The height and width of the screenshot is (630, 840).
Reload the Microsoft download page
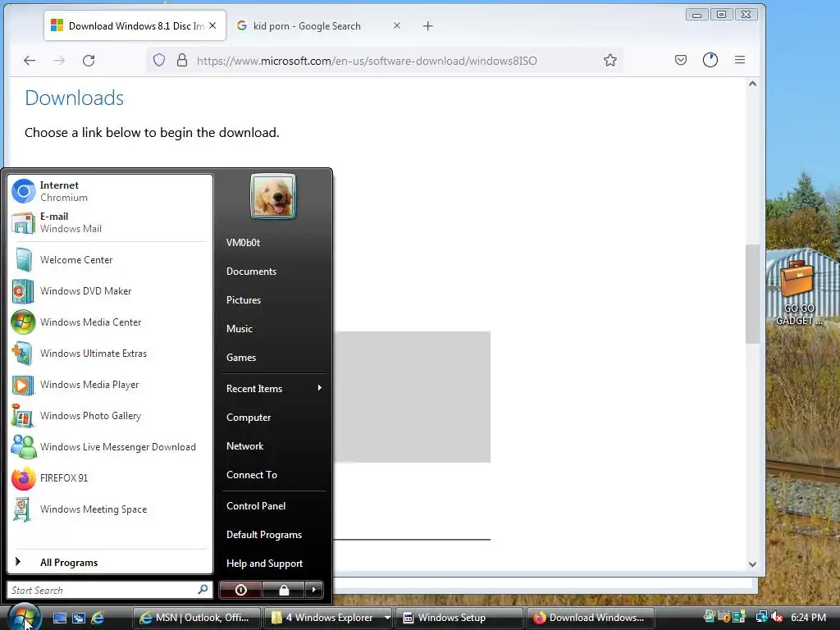tap(89, 61)
